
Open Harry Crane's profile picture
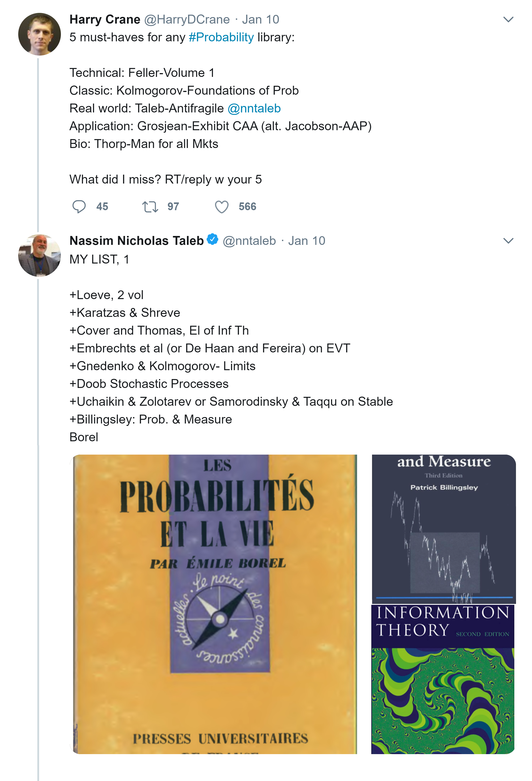click(39, 34)
